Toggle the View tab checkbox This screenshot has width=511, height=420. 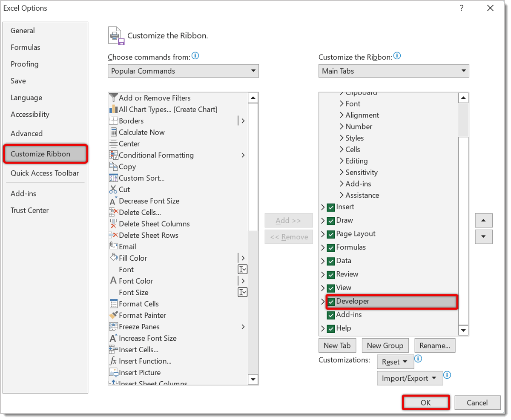pyautogui.click(x=331, y=288)
